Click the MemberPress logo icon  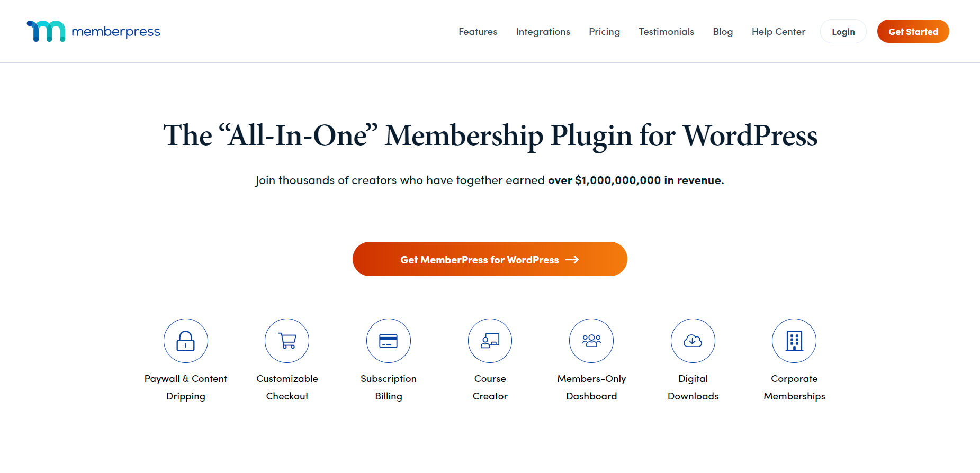[46, 31]
